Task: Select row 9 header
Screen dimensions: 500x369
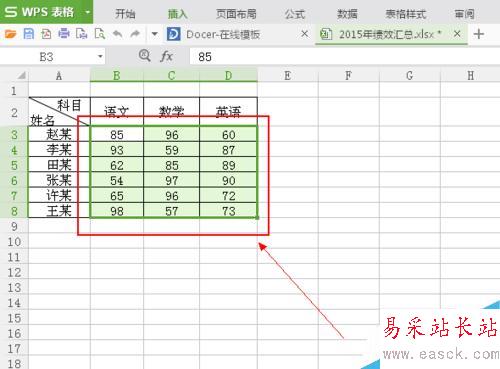Action: click(x=14, y=226)
